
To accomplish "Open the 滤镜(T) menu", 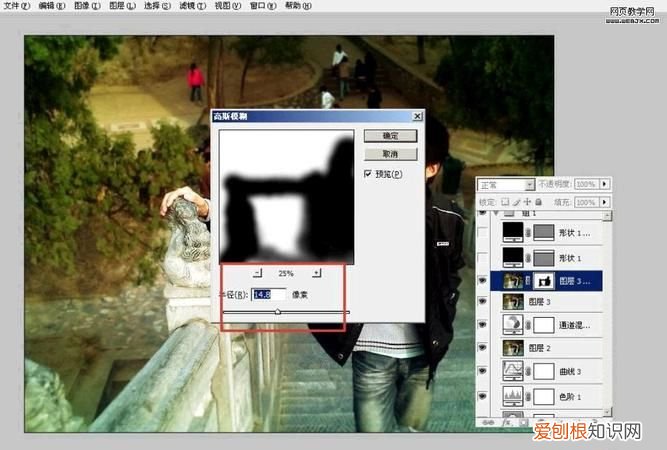I will coord(193,6).
